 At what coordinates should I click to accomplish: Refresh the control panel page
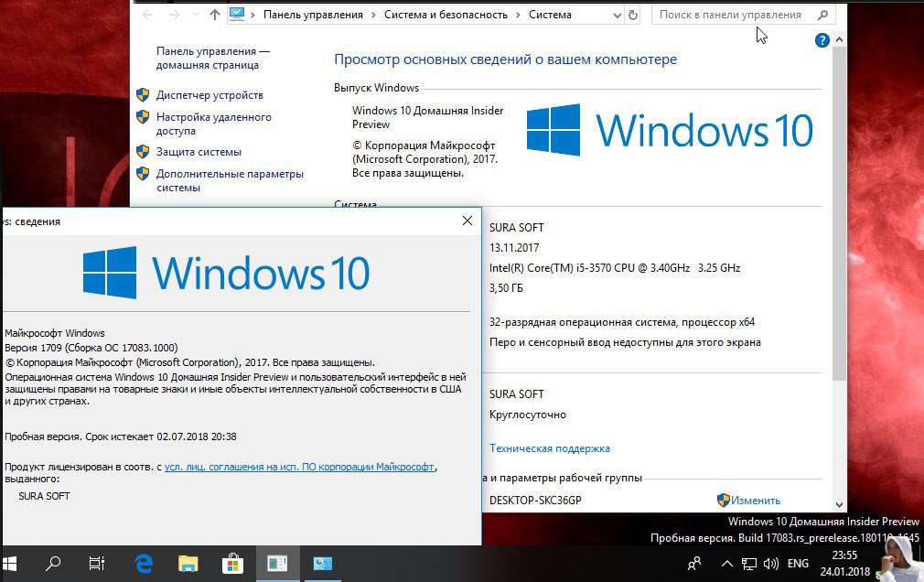(x=633, y=15)
